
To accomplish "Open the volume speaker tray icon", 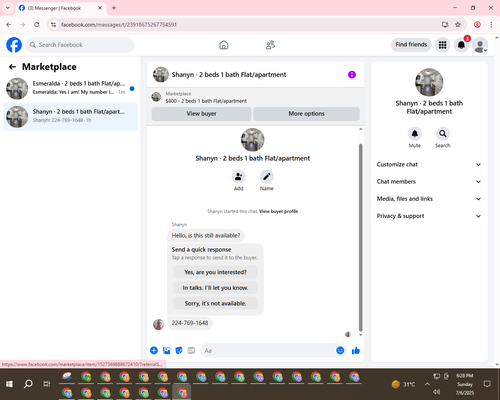I will (437, 392).
